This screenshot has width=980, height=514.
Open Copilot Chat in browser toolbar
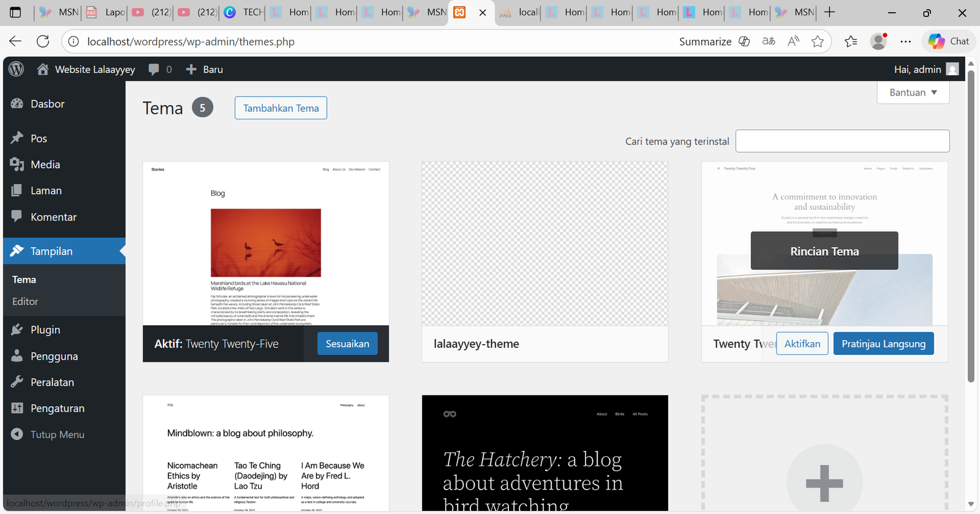pyautogui.click(x=948, y=42)
